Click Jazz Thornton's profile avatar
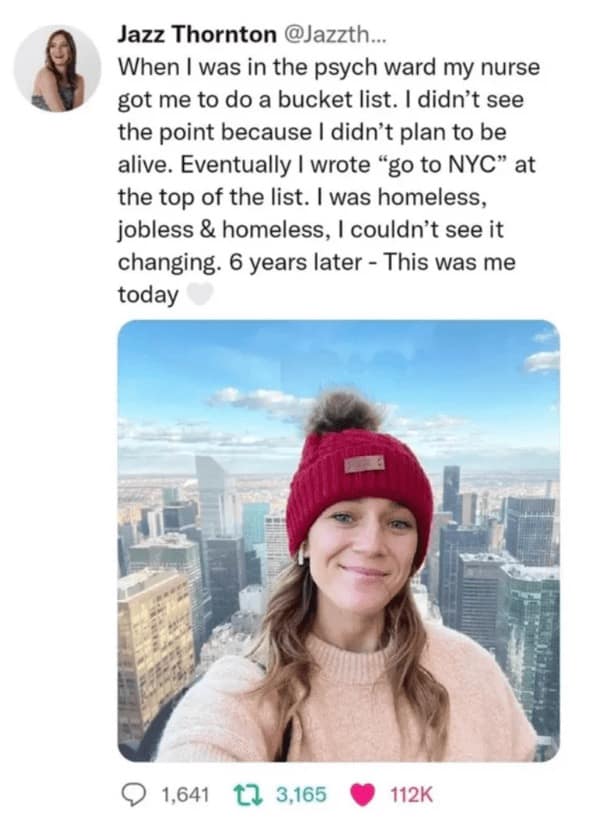The image size is (600, 823). [x=57, y=69]
